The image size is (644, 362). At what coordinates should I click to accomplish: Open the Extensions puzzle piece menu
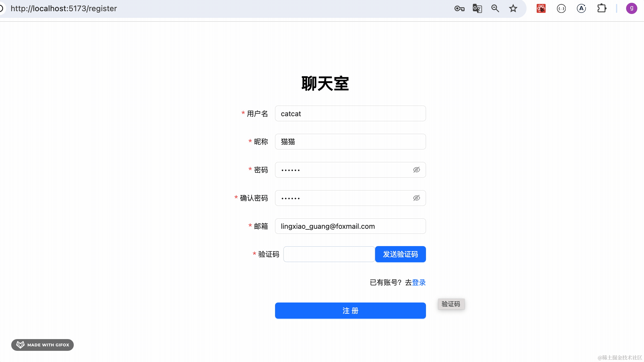[602, 9]
